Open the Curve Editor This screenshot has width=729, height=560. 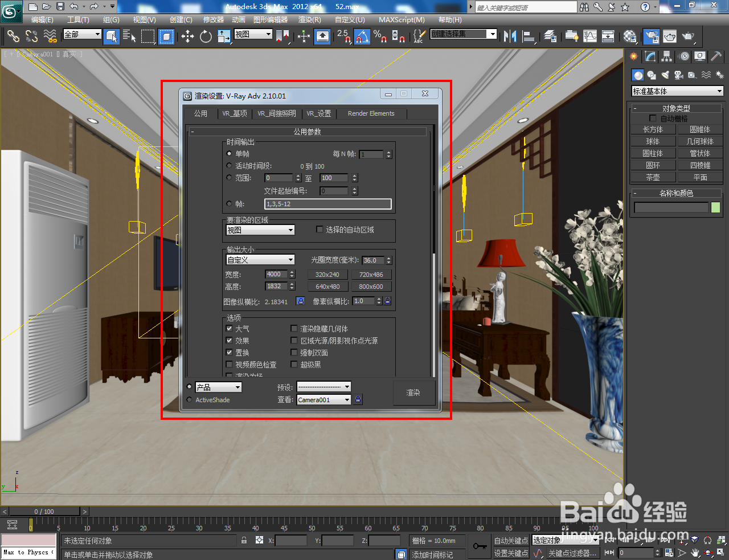[590, 36]
